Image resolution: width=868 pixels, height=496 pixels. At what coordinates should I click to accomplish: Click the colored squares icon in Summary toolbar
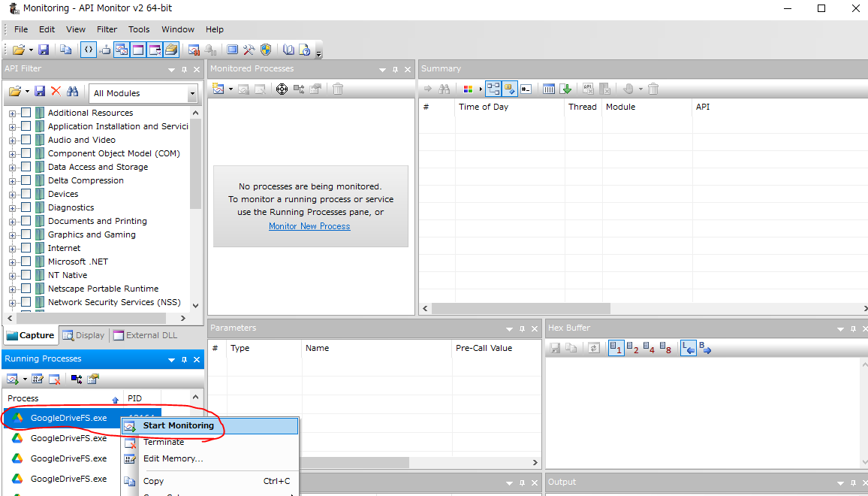(468, 89)
